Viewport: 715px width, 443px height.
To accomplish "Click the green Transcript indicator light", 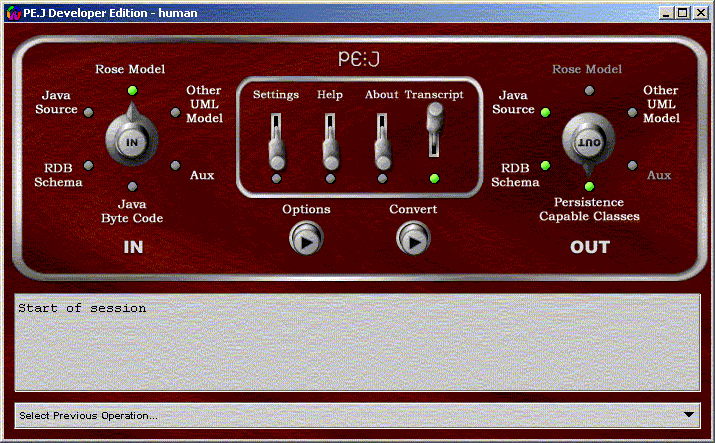I will click(435, 179).
